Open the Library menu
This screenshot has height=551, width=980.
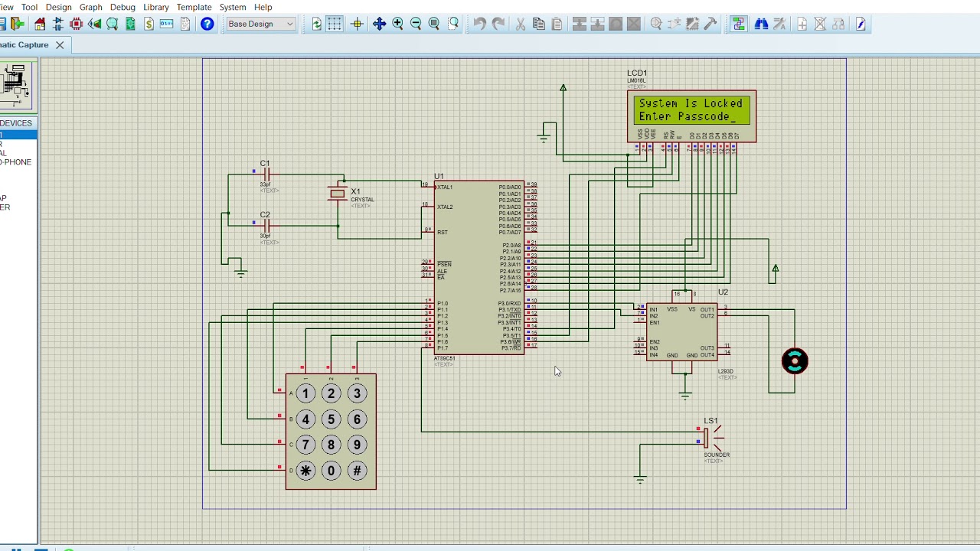click(155, 7)
